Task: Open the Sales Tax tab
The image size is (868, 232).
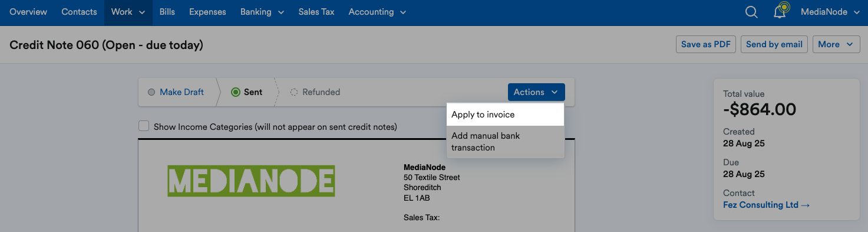Action: (316, 12)
